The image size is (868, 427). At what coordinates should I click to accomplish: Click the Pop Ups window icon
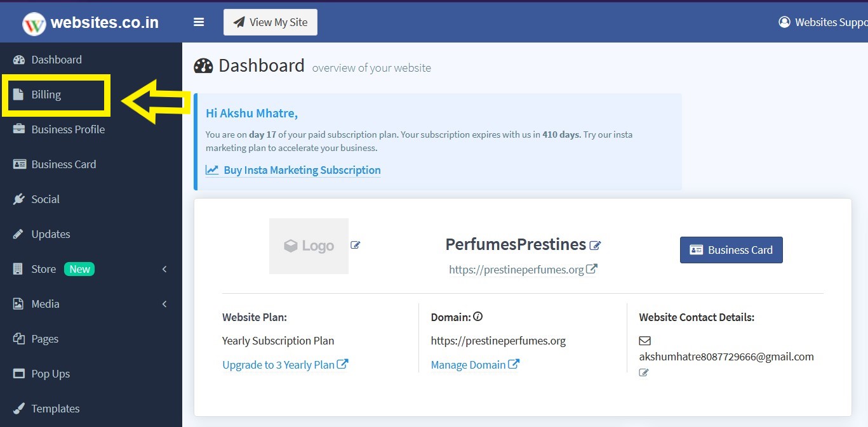19,374
